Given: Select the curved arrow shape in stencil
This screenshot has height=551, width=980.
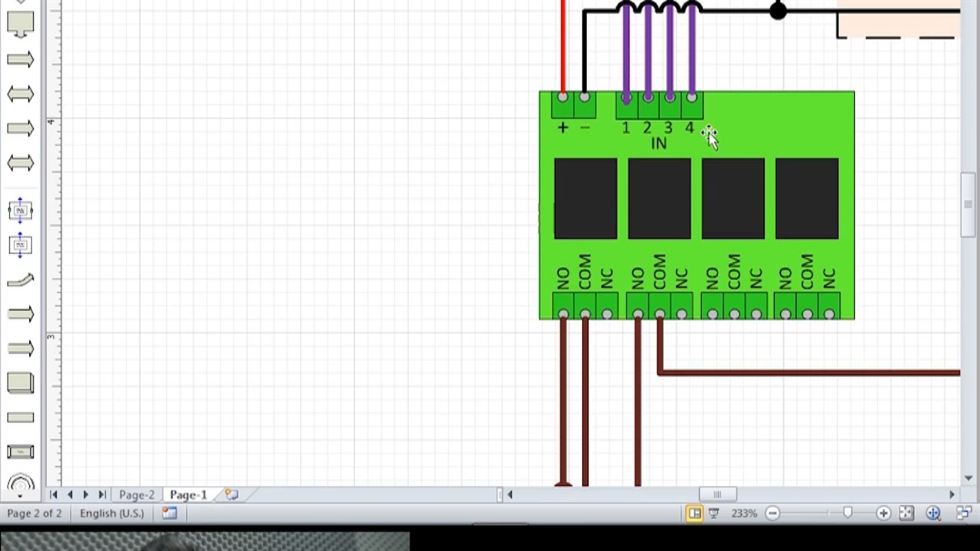Looking at the screenshot, I should point(21,280).
